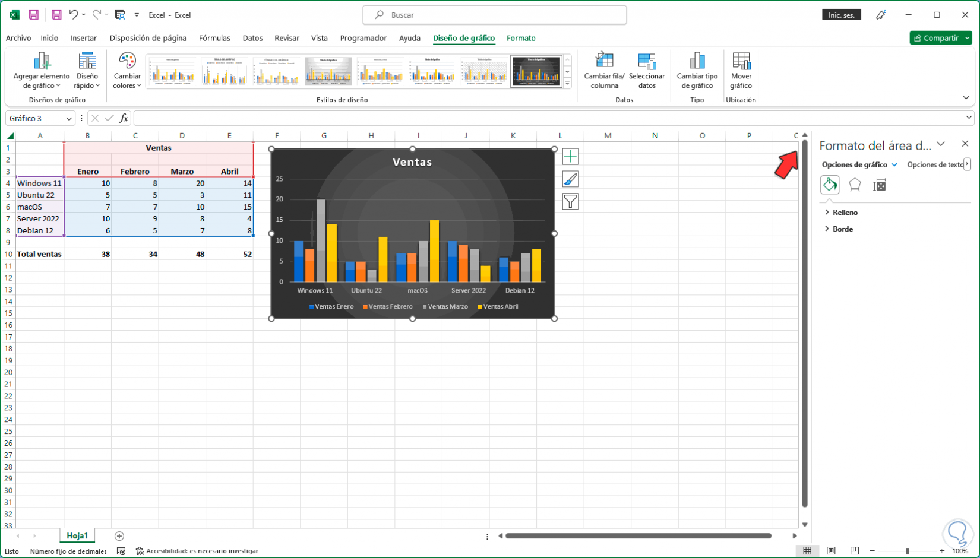Switch to the Insertar tab
The height and width of the screenshot is (558, 980).
pyautogui.click(x=84, y=38)
